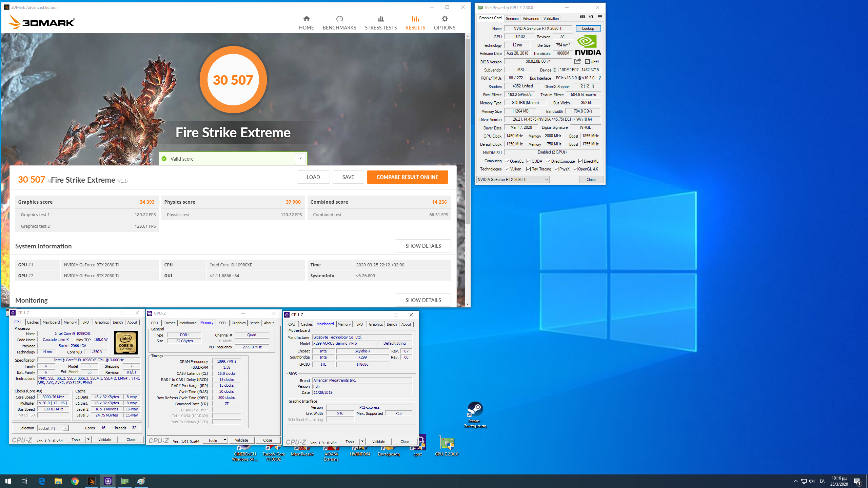Open Task View on taskbar
This screenshot has height=488, width=868.
(x=24, y=481)
